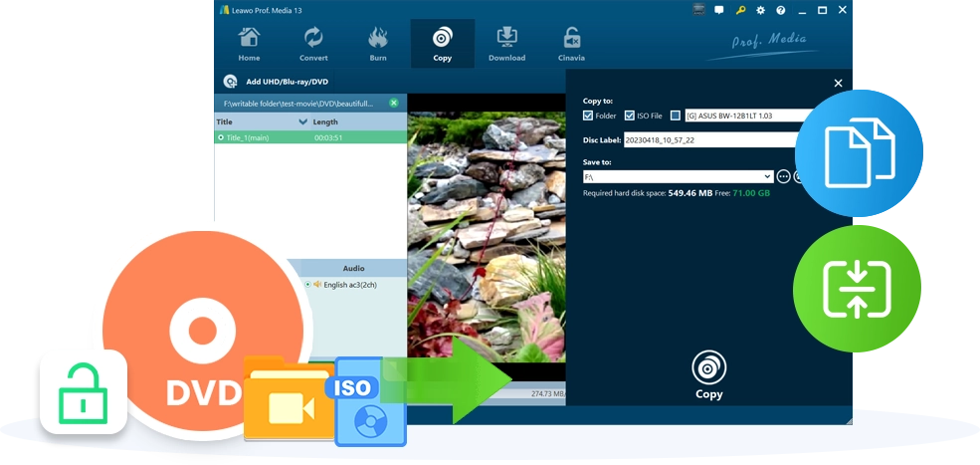Click the settings gear icon
Screen dimensions: 980x465
pos(760,11)
